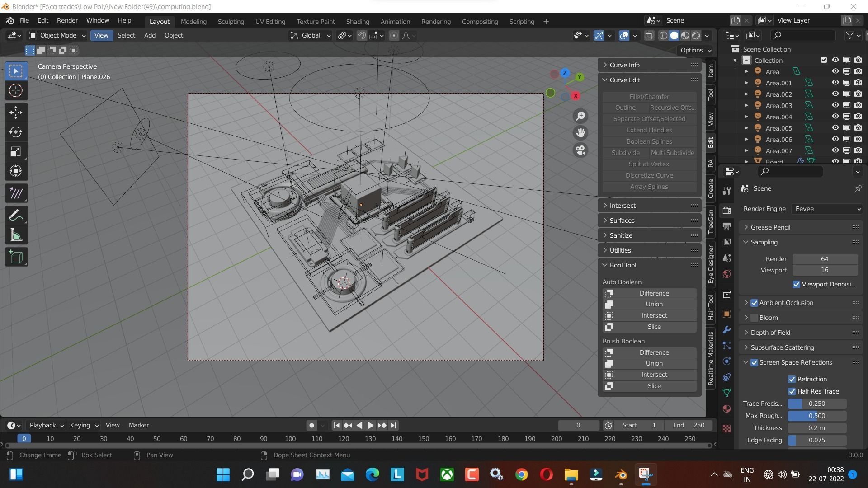Expand Depth of Field section
868x488 pixels.
tap(801, 333)
